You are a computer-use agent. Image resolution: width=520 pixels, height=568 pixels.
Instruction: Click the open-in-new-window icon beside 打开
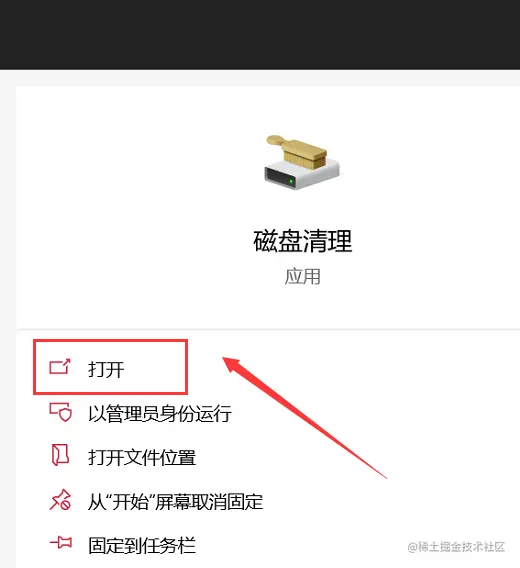[60, 367]
